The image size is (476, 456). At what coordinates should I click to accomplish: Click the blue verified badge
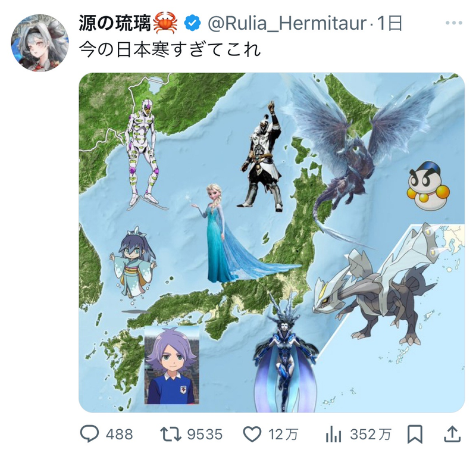[192, 23]
